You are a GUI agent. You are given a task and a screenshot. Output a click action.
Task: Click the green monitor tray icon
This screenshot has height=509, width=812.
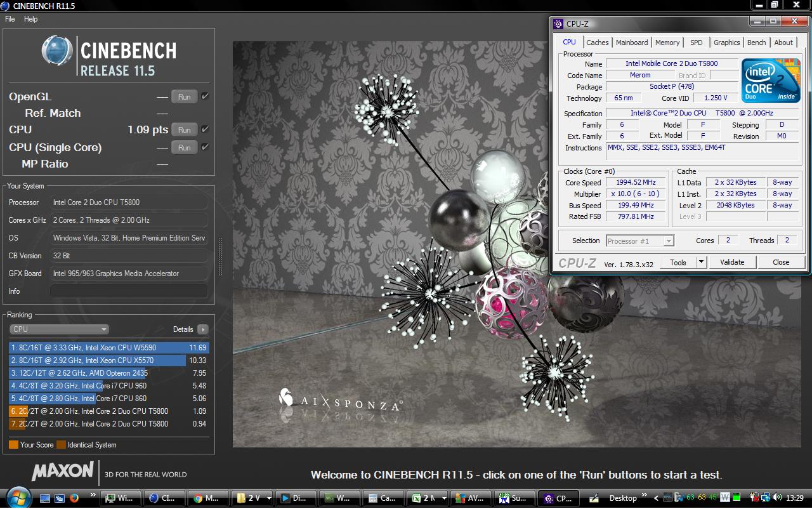736,498
